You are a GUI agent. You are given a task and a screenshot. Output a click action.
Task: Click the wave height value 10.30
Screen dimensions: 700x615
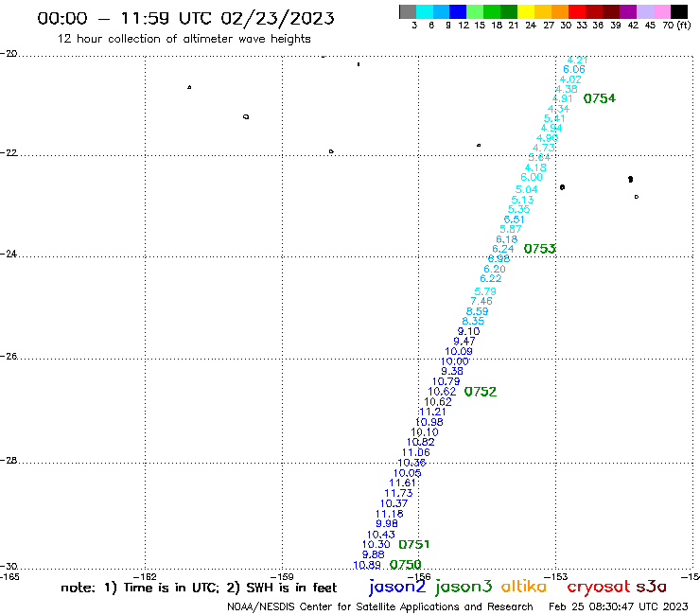click(x=376, y=544)
